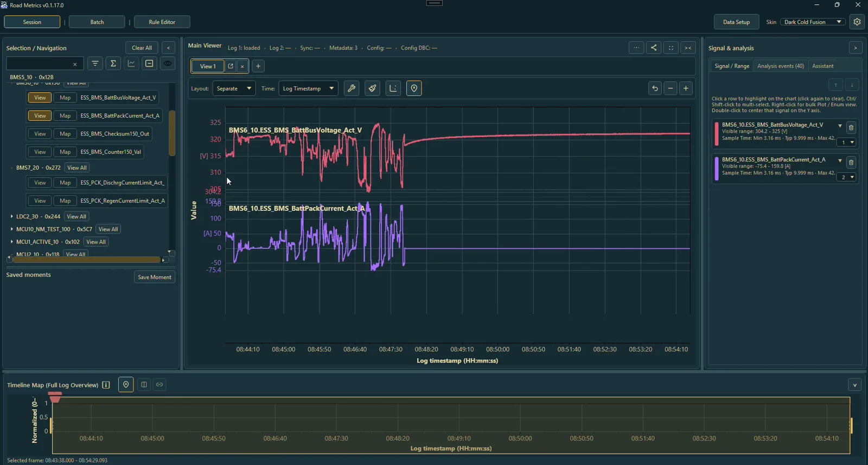This screenshot has height=465, width=868.
Task: Open the app settings gear icon
Action: [x=857, y=22]
